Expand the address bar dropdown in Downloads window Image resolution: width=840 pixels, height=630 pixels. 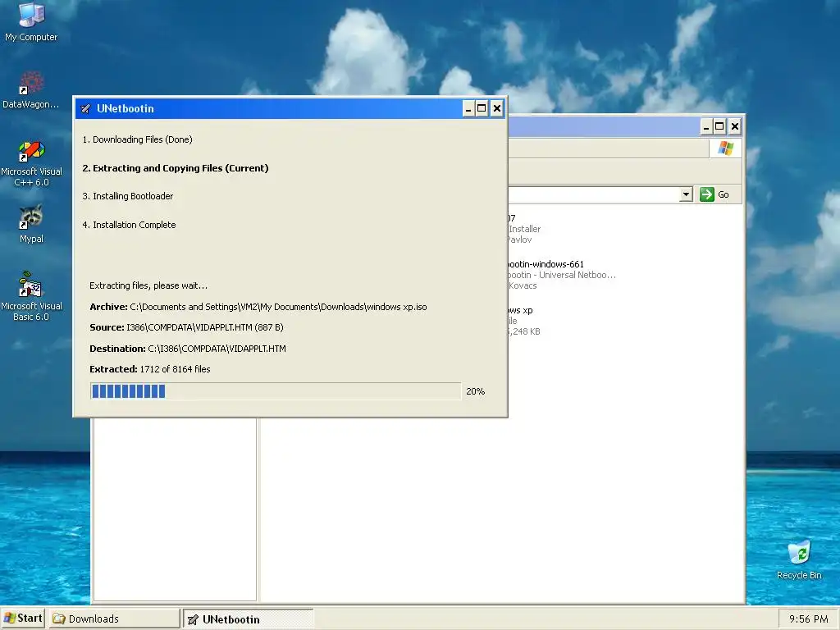(x=686, y=194)
